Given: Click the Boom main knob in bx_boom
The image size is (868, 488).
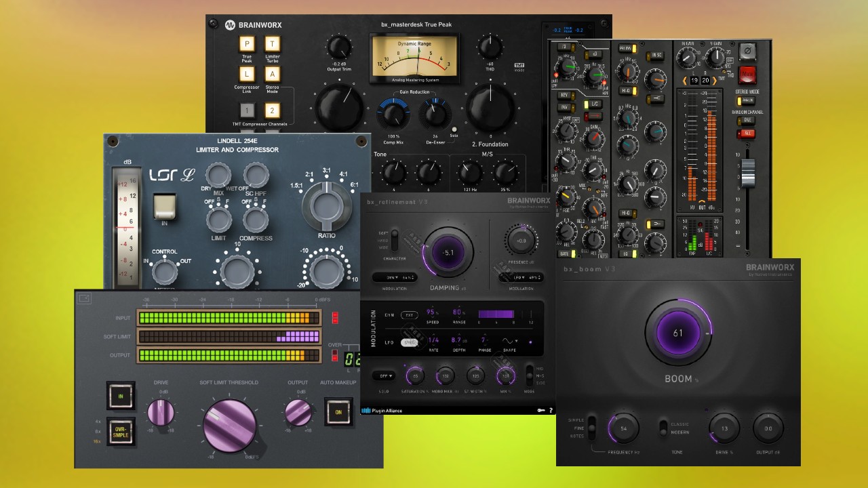Looking at the screenshot, I should click(678, 333).
